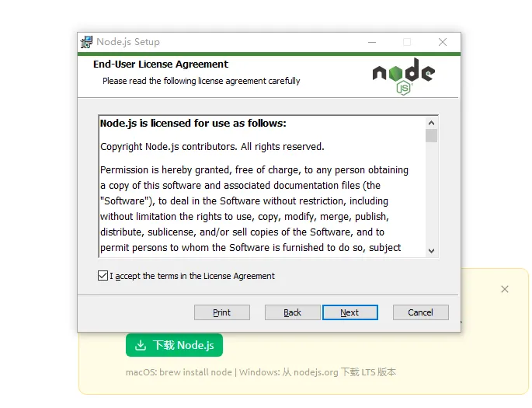Viewport: 532px width, 408px height.
Task: Click the Node.js logo in dialog header
Action: (403, 76)
